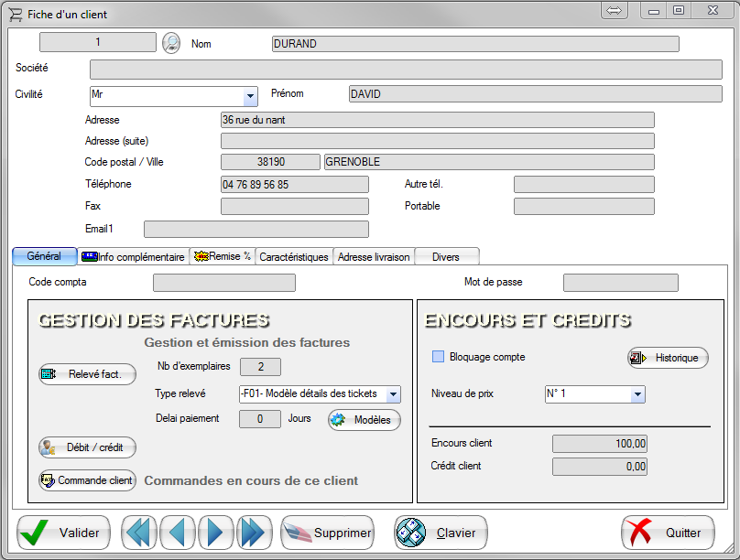
Task: Expand the Civilité dropdown
Action: [x=250, y=95]
